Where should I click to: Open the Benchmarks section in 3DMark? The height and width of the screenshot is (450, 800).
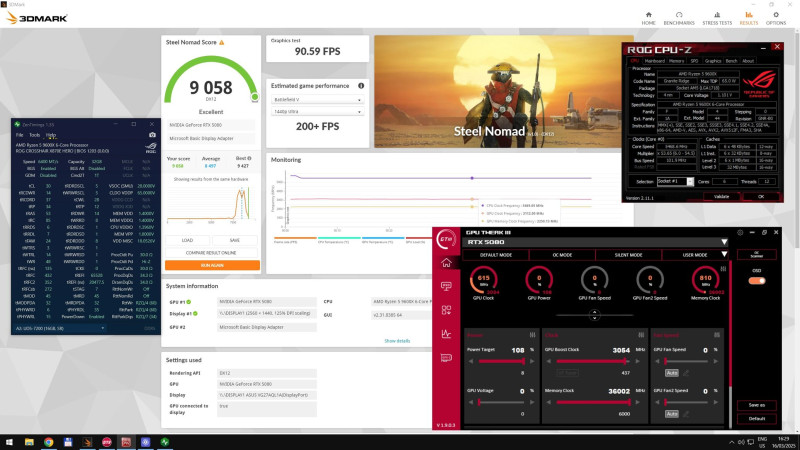coord(679,18)
